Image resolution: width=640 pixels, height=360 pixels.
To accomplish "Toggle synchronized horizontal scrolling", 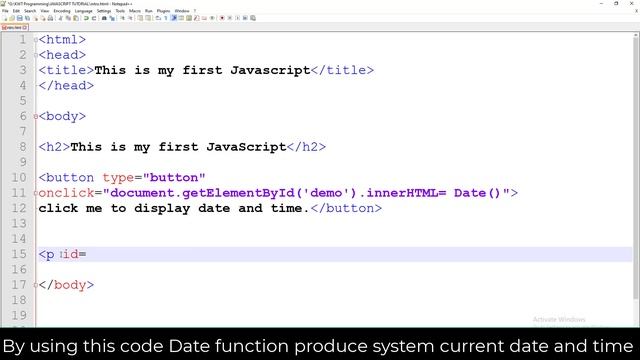I will [148, 18].
